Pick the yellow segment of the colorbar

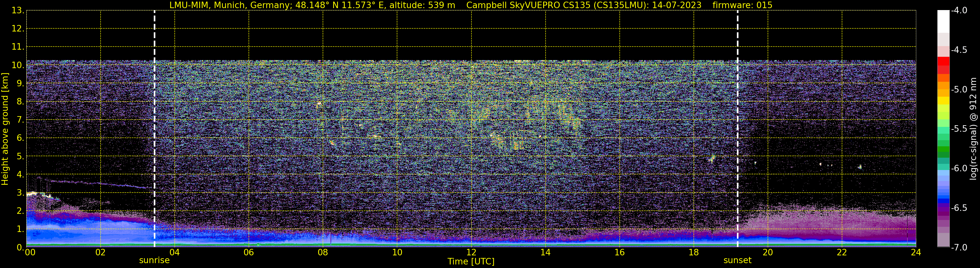(943, 101)
